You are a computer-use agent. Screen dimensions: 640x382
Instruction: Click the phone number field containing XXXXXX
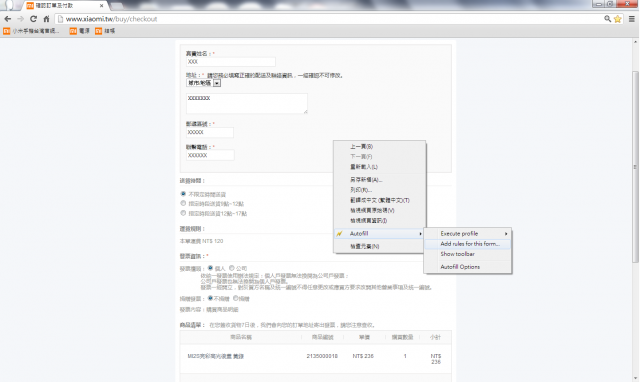tap(210, 155)
